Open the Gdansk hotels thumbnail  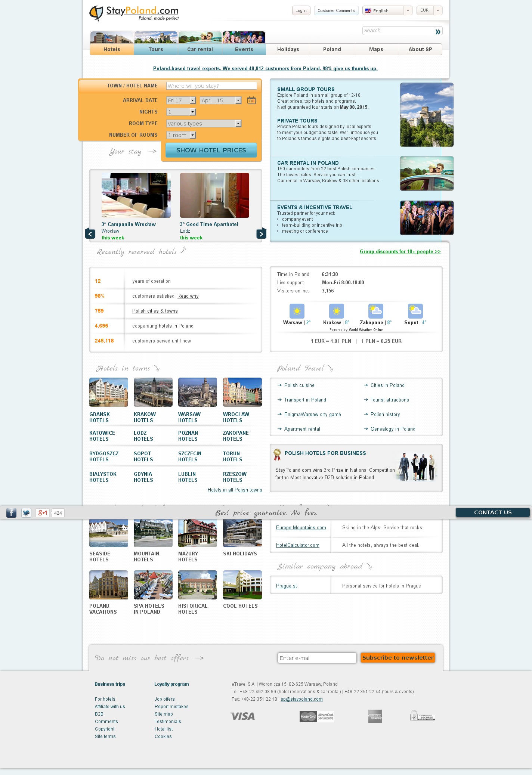[x=108, y=392]
